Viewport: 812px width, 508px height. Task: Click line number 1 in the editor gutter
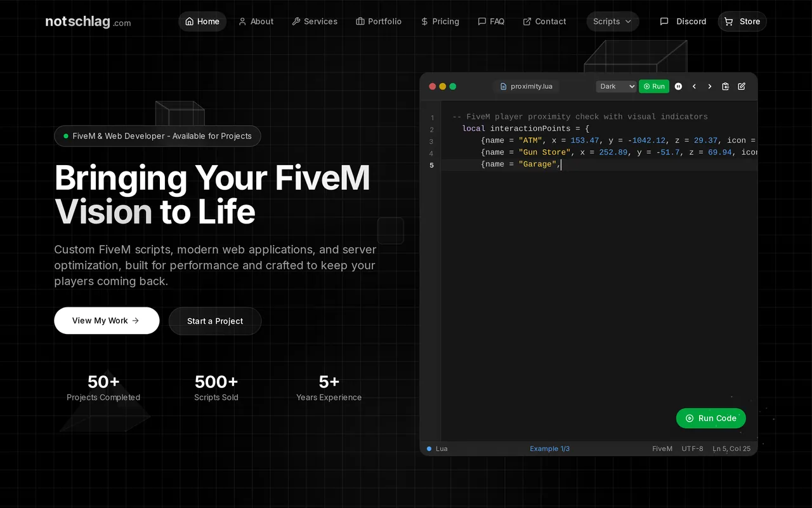click(432, 117)
